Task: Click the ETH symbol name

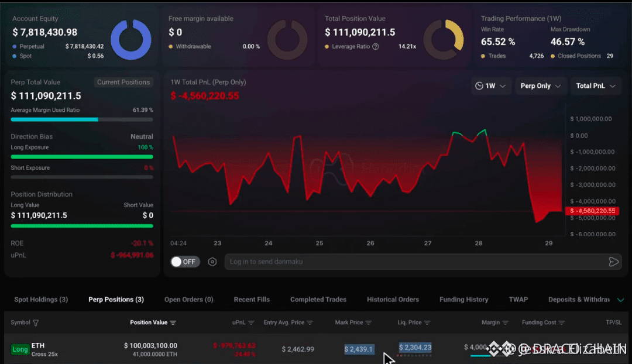Action: tap(38, 345)
